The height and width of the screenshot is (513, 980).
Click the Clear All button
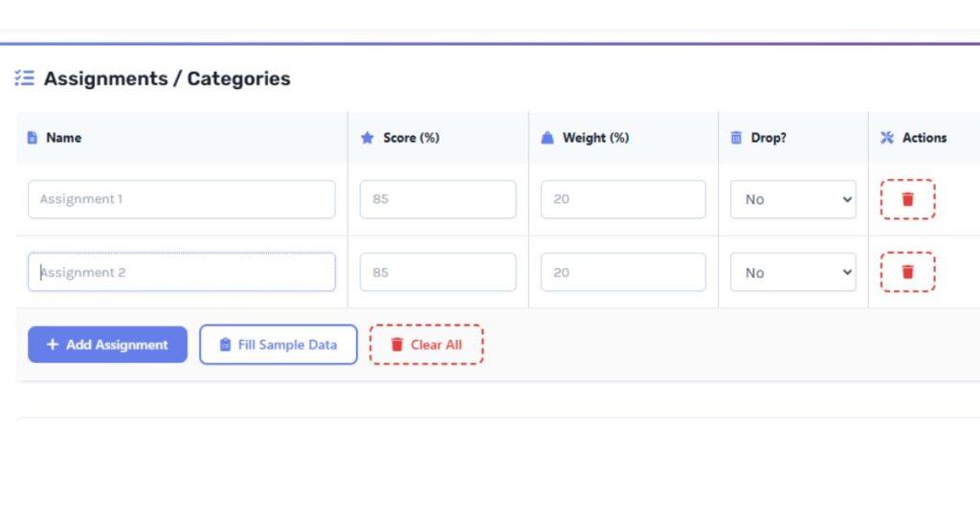[427, 345]
